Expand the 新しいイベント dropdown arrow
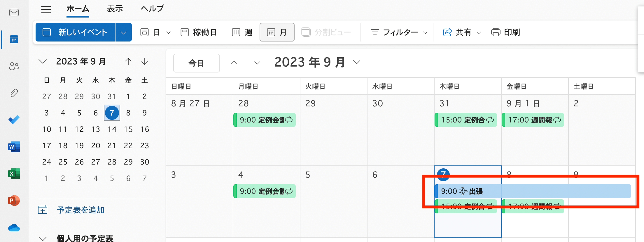 [124, 32]
